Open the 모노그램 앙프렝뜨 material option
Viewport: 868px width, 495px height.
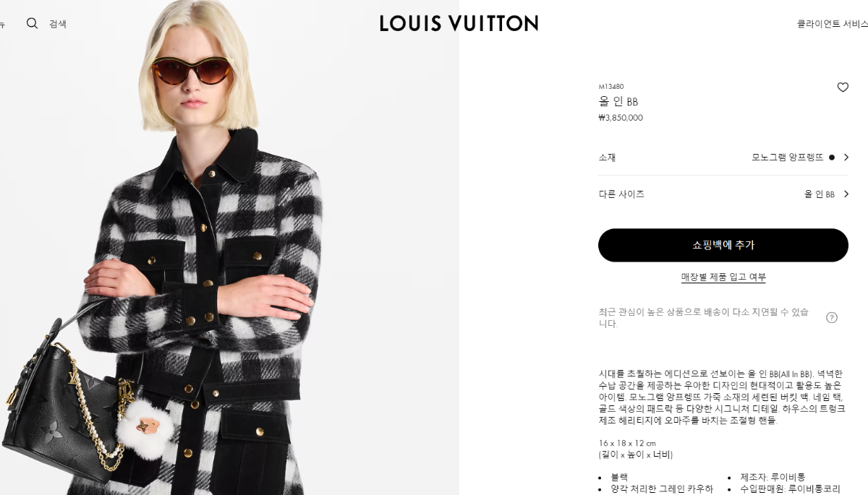coord(788,157)
